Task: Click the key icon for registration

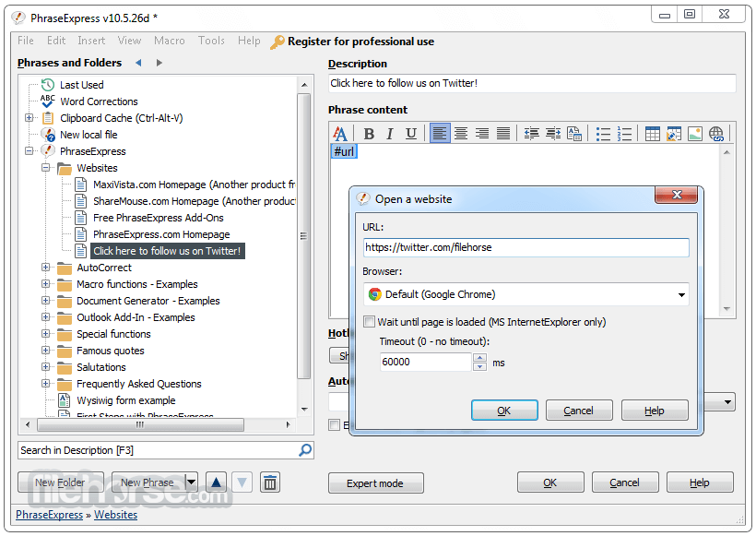Action: (278, 42)
